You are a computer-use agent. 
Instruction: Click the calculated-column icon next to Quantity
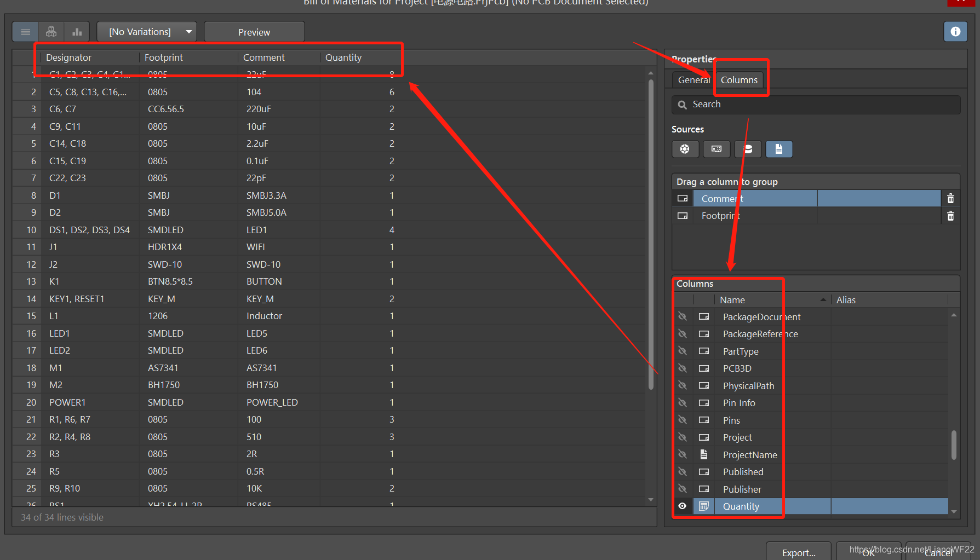tap(704, 506)
